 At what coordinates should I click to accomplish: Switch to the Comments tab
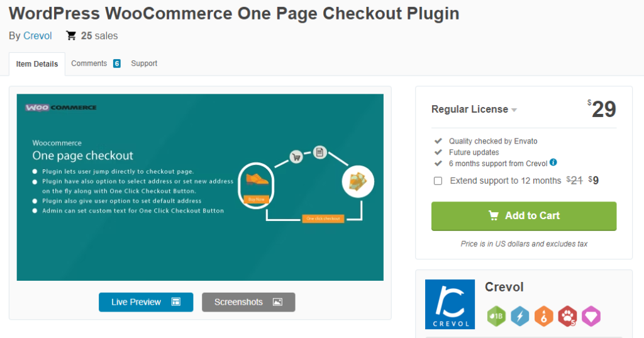(89, 64)
